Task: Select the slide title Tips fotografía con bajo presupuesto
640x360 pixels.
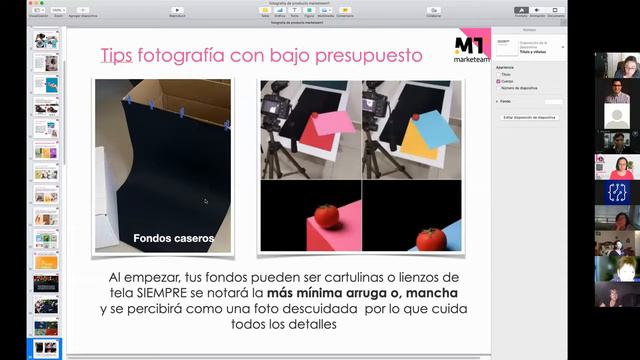Action: (x=261, y=55)
